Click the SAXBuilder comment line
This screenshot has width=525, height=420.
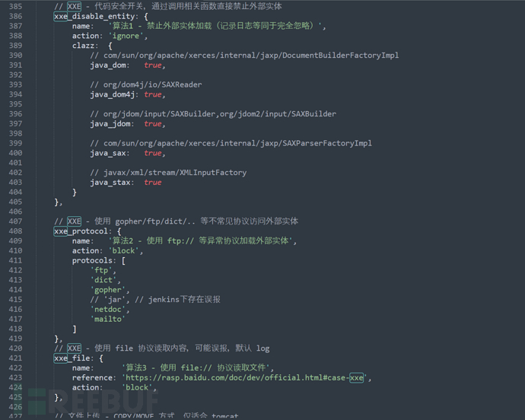(x=213, y=114)
